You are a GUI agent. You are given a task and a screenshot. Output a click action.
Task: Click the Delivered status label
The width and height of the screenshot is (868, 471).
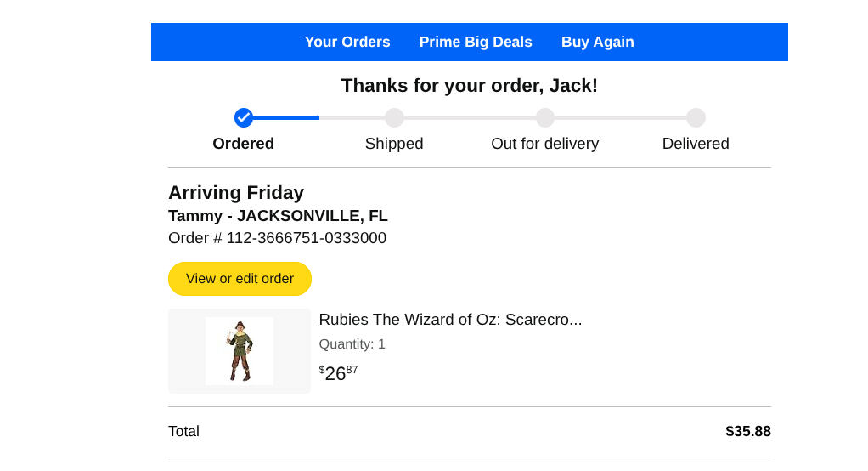[696, 144]
